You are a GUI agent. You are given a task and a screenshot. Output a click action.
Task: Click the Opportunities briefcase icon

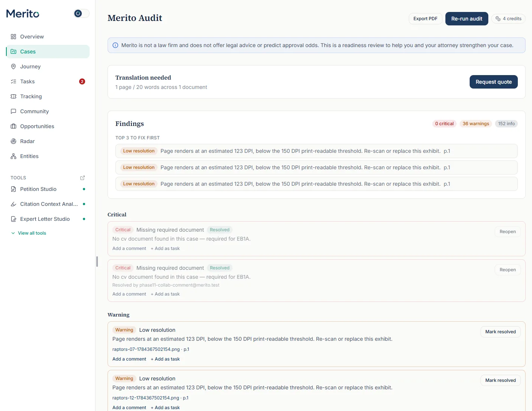click(x=13, y=126)
